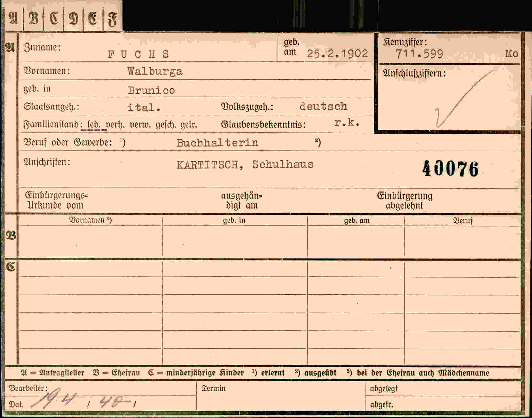Image resolution: width=532 pixels, height=418 pixels.
Task: Click the 'abgetr.' label
Action: 382,405
